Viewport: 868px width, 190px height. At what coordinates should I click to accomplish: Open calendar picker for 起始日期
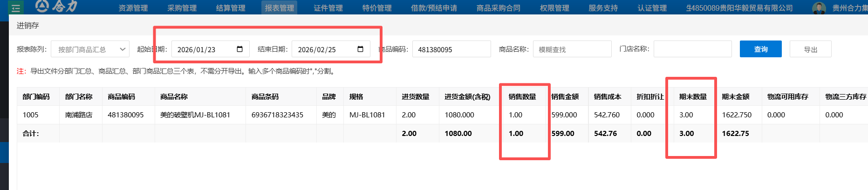(239, 49)
